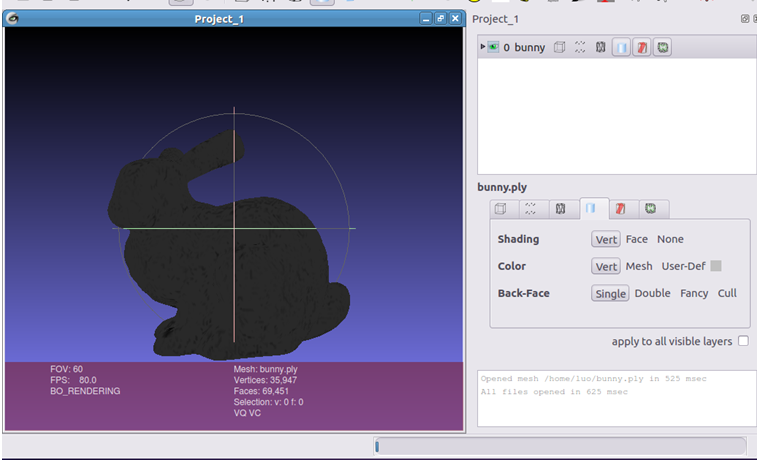This screenshot has height=460, width=757.
Task: Click the 'FOV: 60' viewport text
Action: 67,369
